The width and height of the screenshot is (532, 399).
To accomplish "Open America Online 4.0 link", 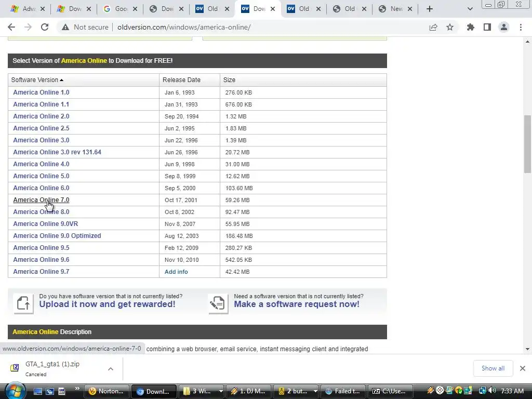I will click(41, 164).
